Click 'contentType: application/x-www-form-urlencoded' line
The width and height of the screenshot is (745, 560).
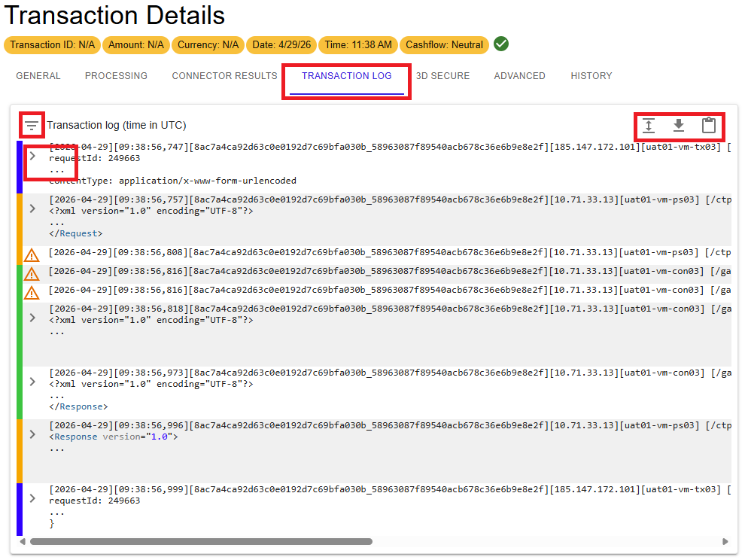(x=172, y=181)
